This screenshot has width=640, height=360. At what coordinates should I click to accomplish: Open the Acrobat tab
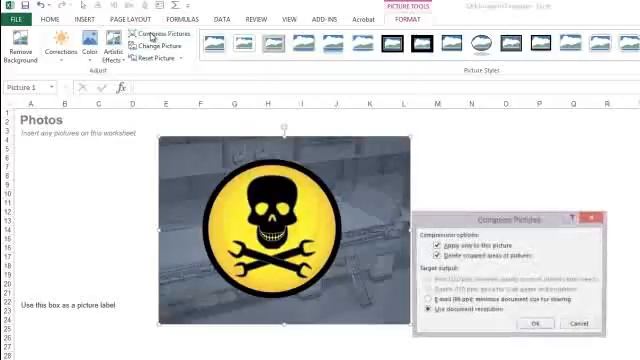(363, 19)
